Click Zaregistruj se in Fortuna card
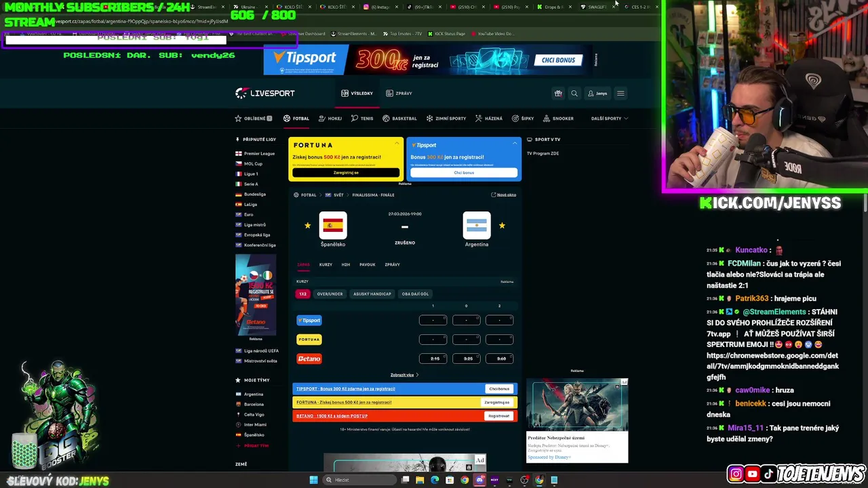This screenshot has width=868, height=488. point(346,173)
